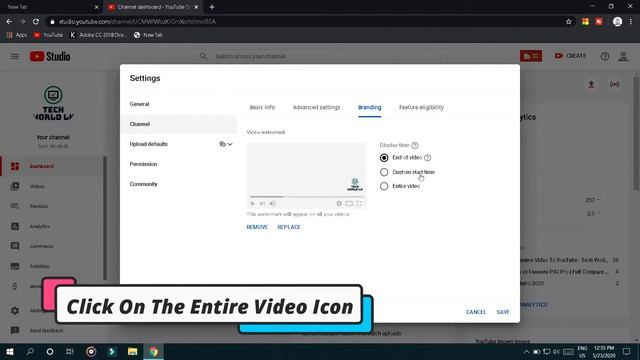The height and width of the screenshot is (360, 640).
Task: Click the watermark preview progress bar
Action: [306, 197]
